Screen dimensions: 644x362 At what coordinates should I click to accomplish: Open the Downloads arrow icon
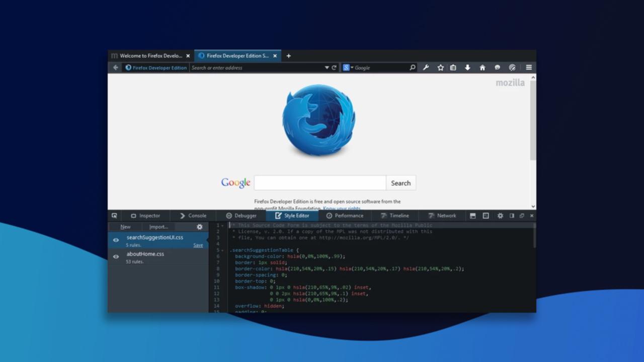(468, 67)
